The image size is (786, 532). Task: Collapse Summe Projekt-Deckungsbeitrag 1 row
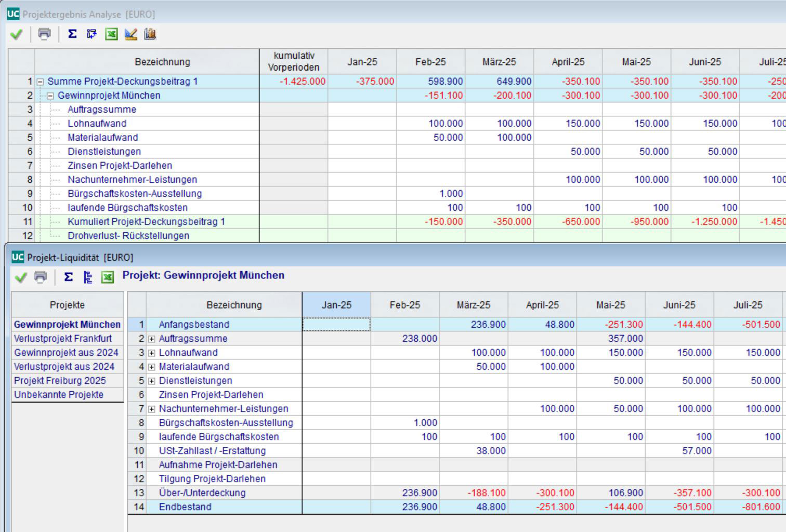(41, 82)
